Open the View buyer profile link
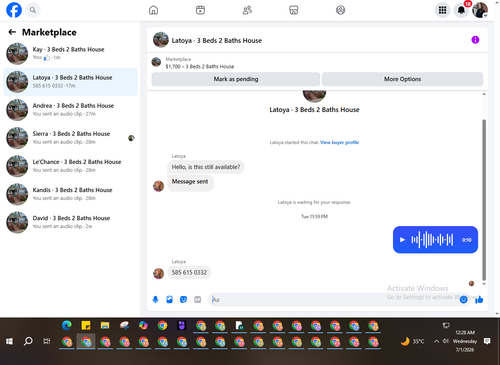Screen dimensions: 500x365 point(339,142)
